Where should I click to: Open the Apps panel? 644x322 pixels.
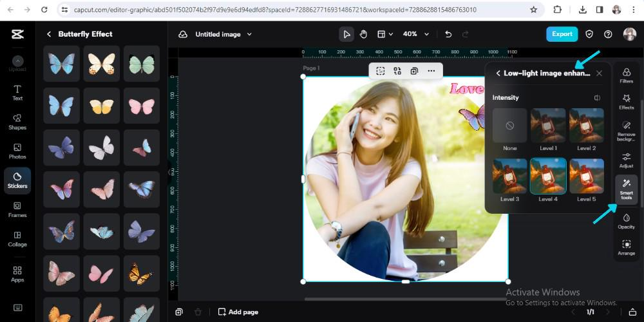click(x=17, y=274)
